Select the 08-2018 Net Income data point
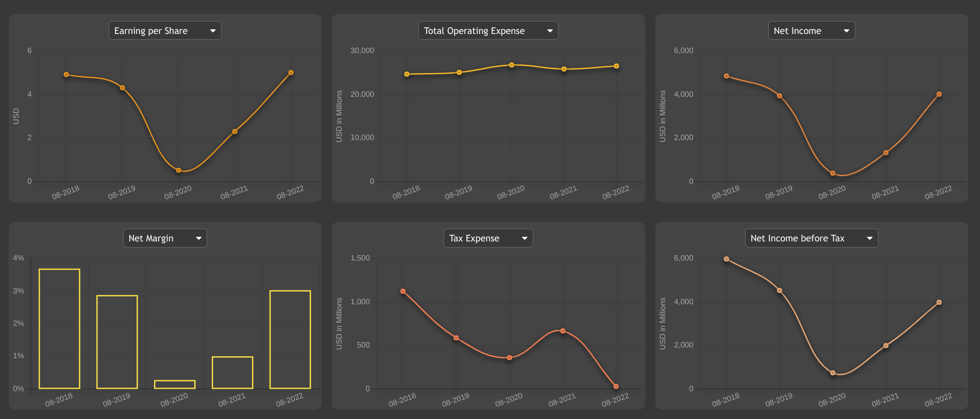This screenshot has width=980, height=419. point(726,76)
